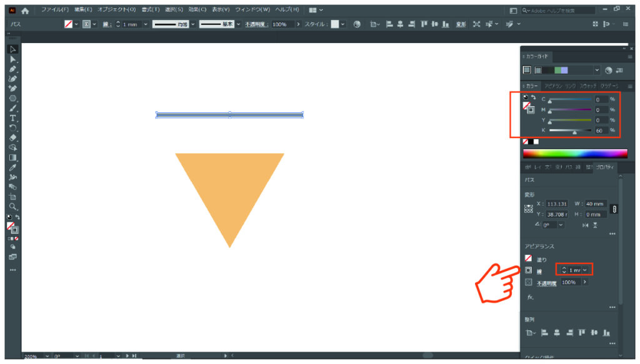Open stroke weight dropdown in control bar

146,24
